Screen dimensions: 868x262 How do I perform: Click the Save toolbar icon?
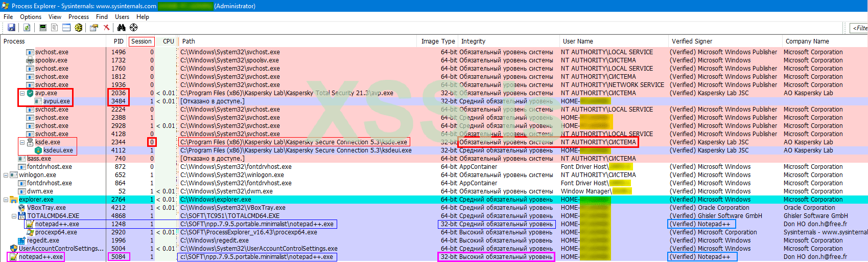[x=11, y=28]
